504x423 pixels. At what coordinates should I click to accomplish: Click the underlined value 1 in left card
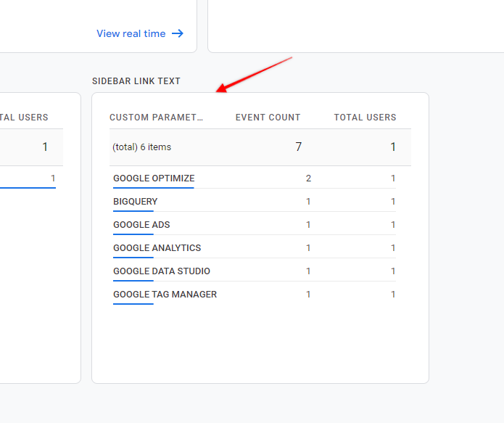(x=53, y=178)
